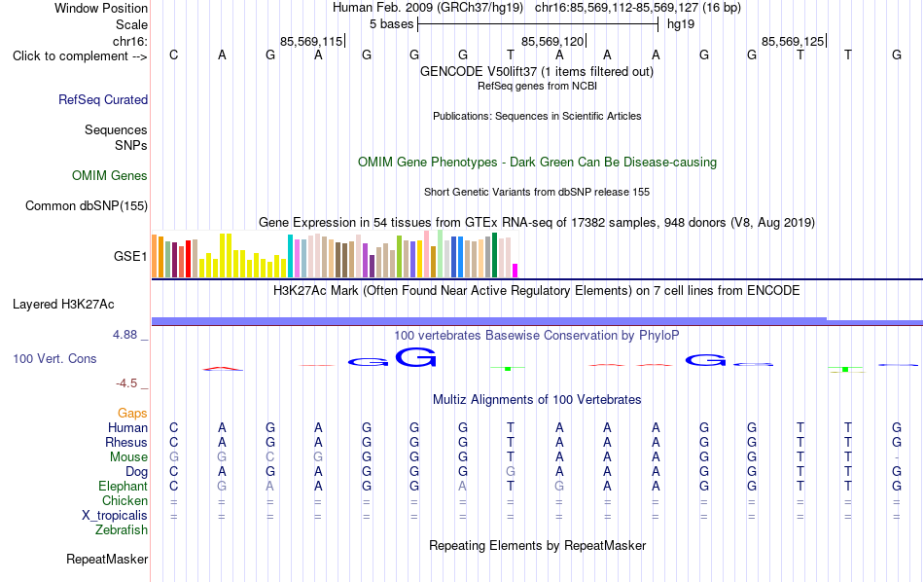
Task: Click the magenta last bar in the GTEx chart
Action: 515,271
